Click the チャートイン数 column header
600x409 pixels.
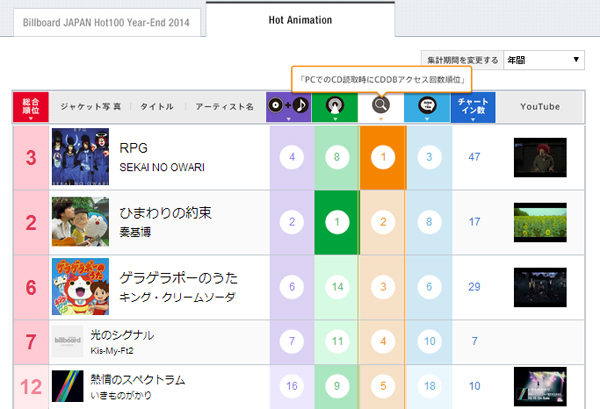point(472,107)
